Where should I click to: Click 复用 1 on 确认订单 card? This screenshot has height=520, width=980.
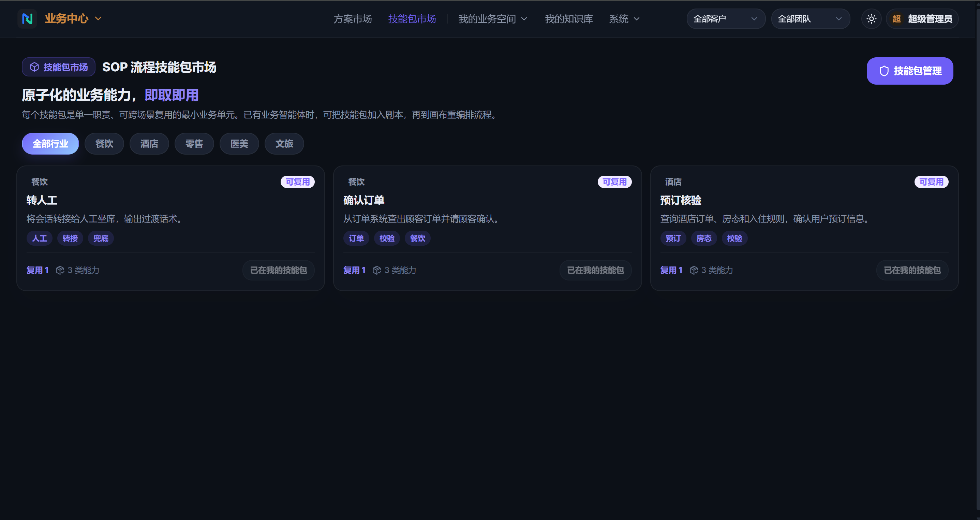click(x=355, y=270)
